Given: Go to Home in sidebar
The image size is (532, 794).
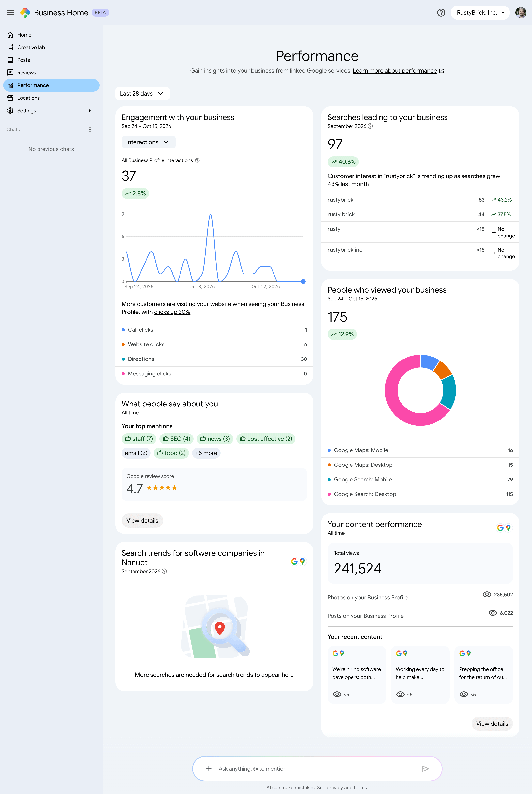Looking at the screenshot, I should coord(51,35).
